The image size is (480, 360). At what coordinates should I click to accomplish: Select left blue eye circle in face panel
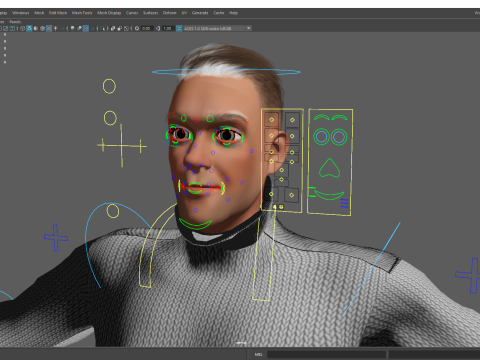coord(321,137)
